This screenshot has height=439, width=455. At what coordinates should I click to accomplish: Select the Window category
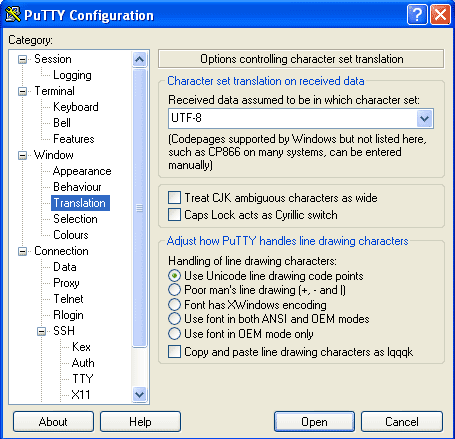click(x=54, y=155)
